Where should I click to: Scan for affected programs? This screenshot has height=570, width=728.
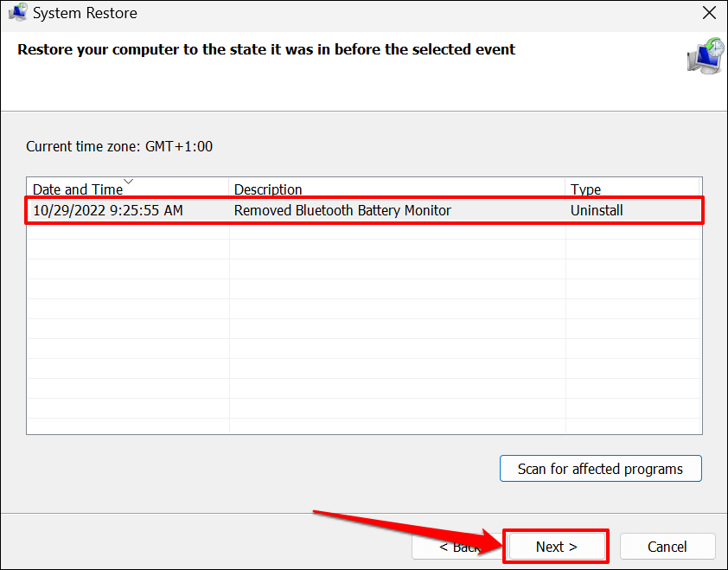point(600,469)
